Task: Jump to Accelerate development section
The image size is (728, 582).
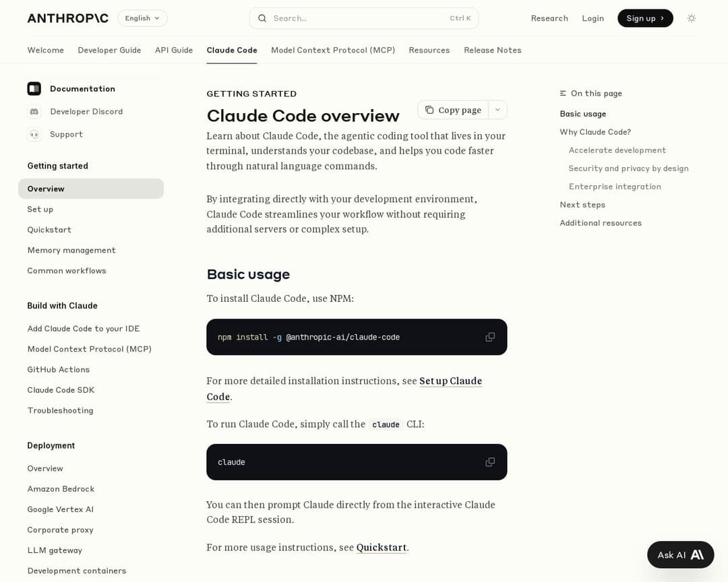Action: tap(617, 150)
